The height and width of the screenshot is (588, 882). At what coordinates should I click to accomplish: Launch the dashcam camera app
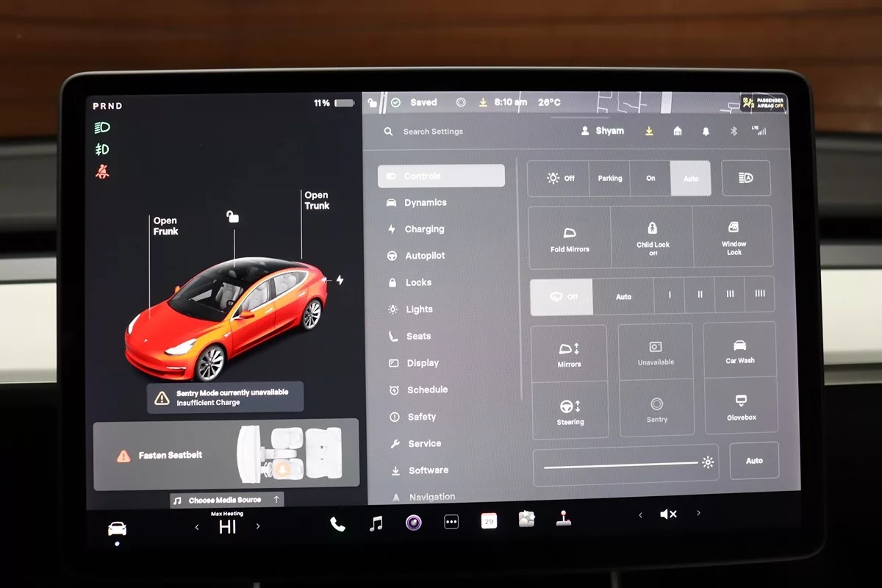(x=414, y=523)
